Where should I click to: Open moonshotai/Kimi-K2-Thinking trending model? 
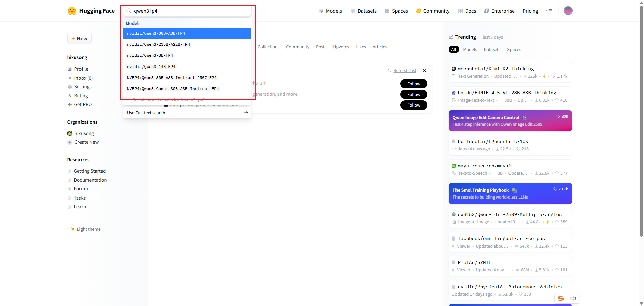click(495, 69)
